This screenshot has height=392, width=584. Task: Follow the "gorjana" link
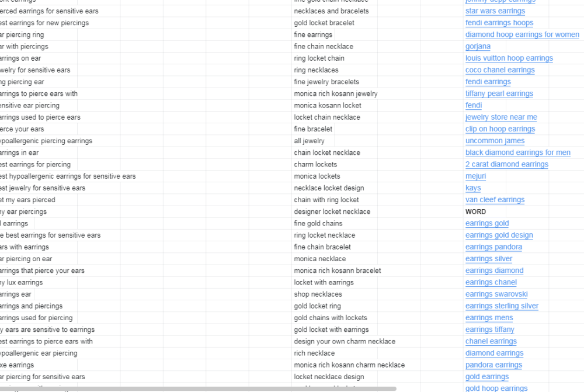point(478,47)
